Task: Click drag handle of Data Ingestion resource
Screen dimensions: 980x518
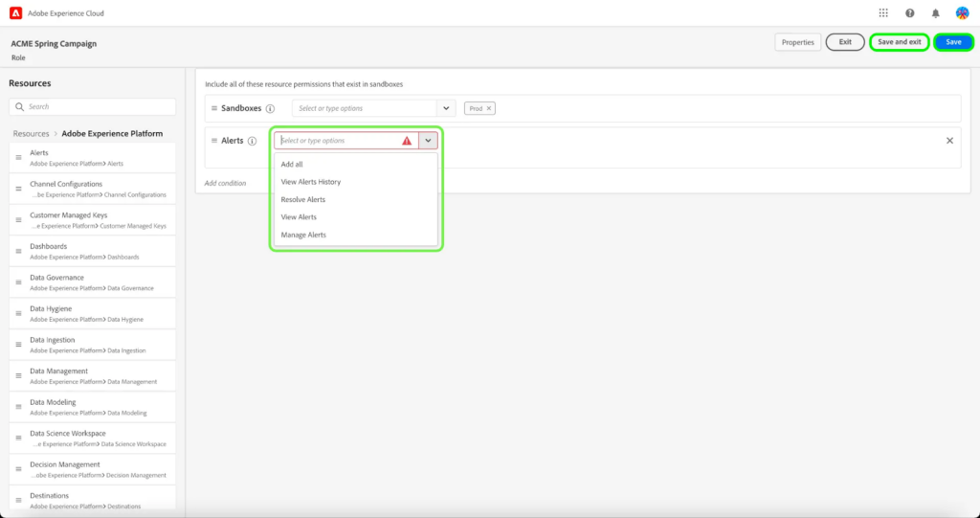Action: (19, 345)
